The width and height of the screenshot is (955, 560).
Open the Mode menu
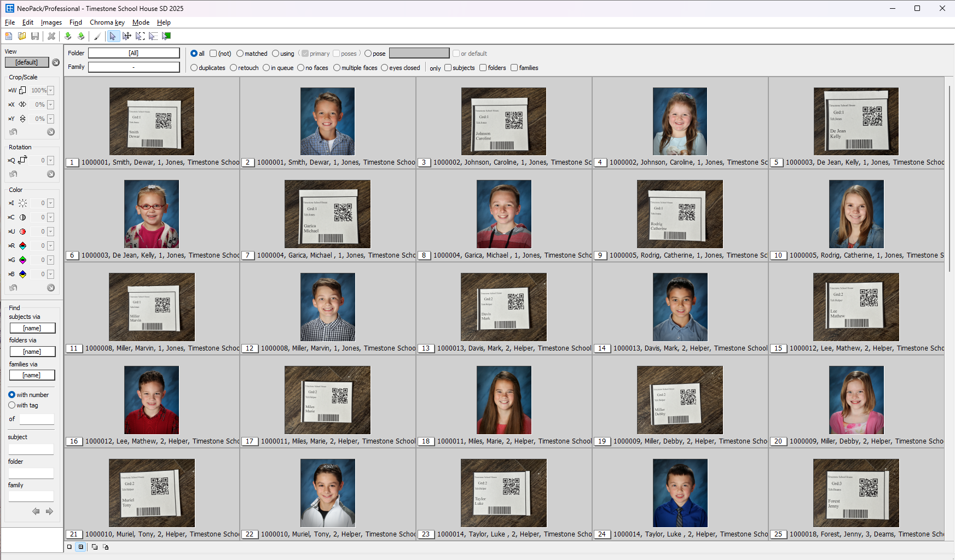point(141,22)
